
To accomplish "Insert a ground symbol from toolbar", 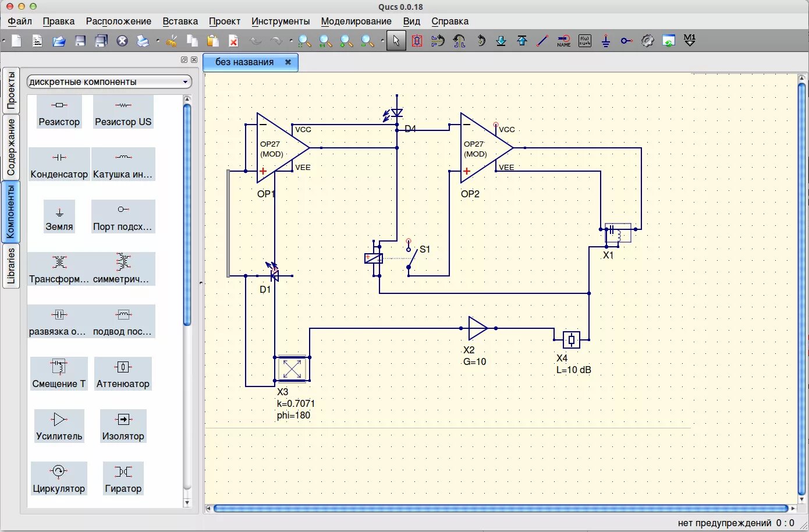I will point(606,41).
